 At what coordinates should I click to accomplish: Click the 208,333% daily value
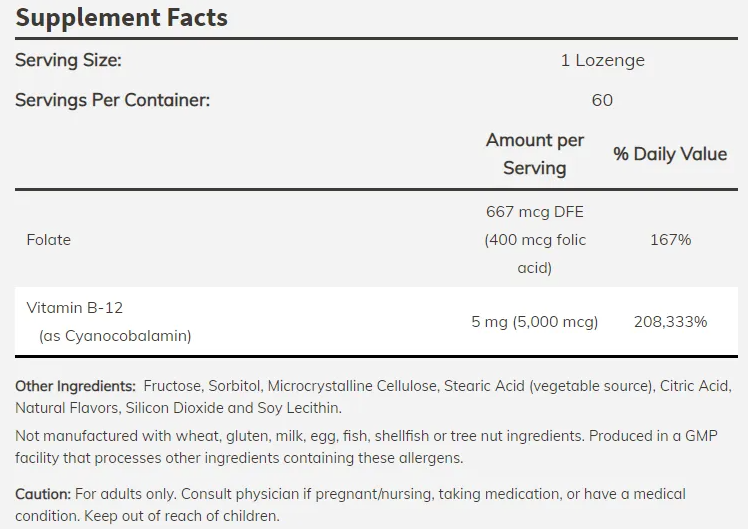[x=670, y=322]
